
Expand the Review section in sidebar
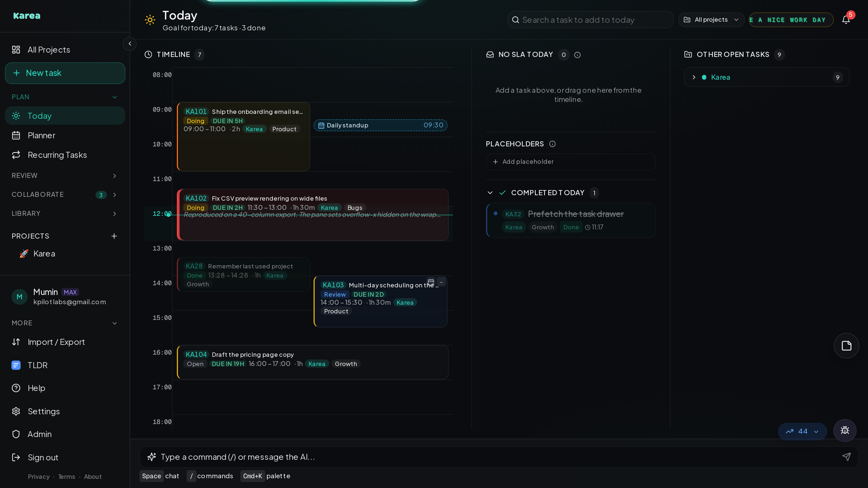(x=64, y=175)
